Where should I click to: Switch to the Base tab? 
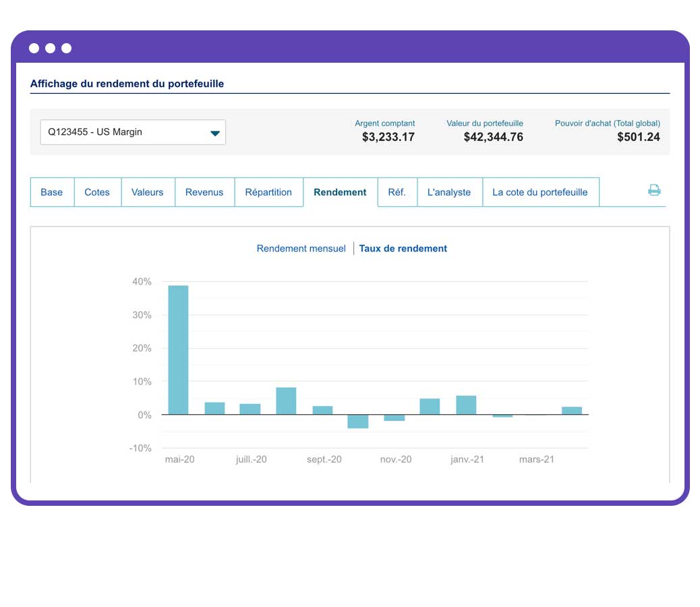pyautogui.click(x=51, y=192)
